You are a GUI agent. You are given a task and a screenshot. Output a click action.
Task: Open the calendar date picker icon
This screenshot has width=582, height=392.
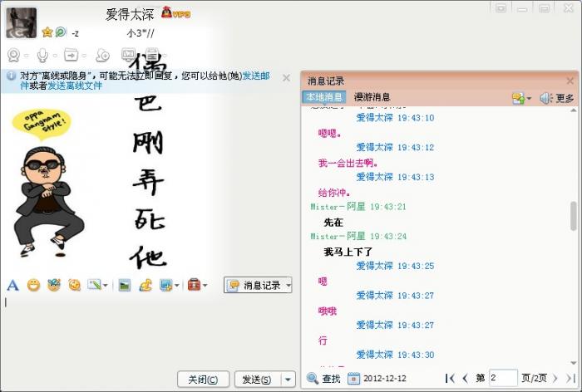point(353,378)
